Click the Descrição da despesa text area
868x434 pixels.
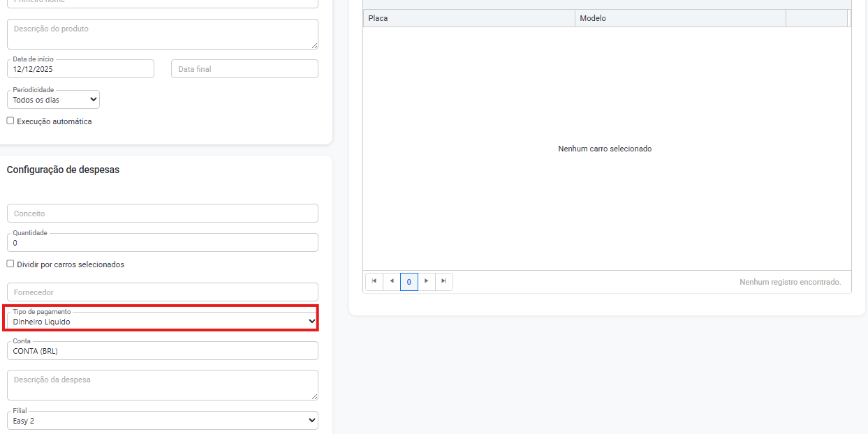[x=162, y=385]
